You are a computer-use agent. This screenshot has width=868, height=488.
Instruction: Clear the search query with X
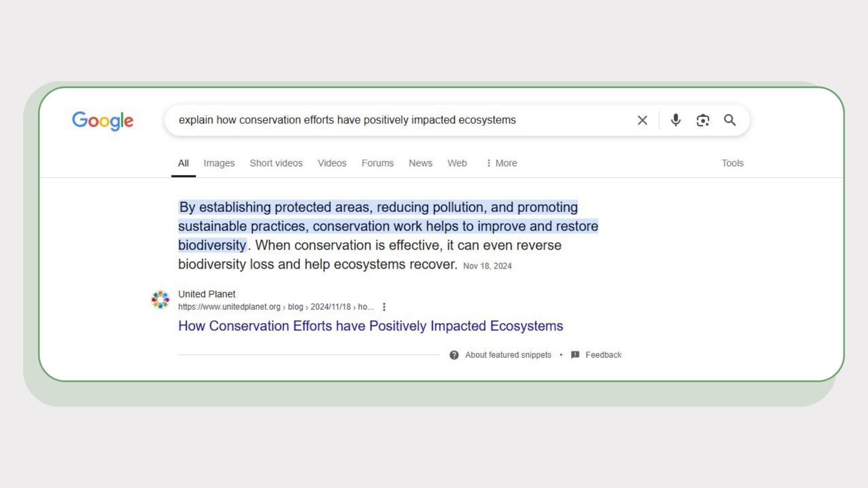tap(642, 120)
